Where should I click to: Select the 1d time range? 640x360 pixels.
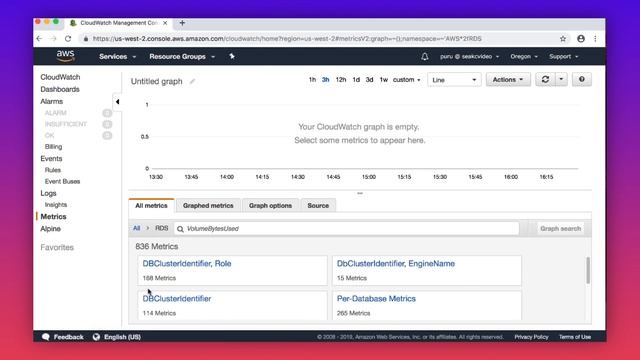pyautogui.click(x=356, y=80)
